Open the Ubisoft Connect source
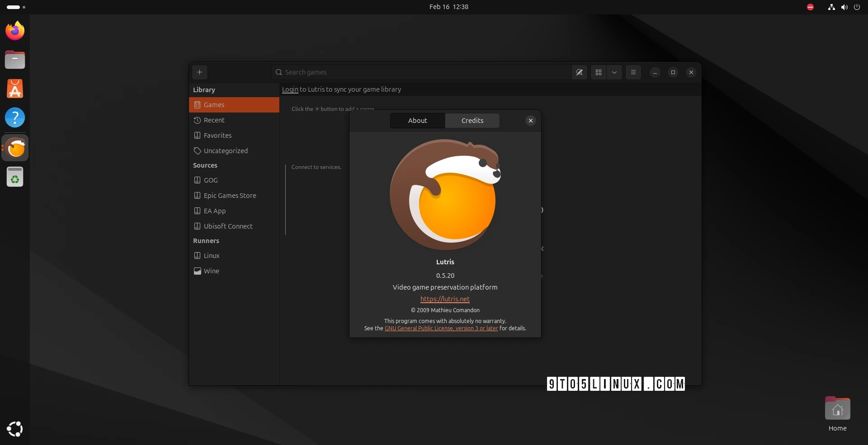Viewport: 868px width, 445px height. click(228, 226)
